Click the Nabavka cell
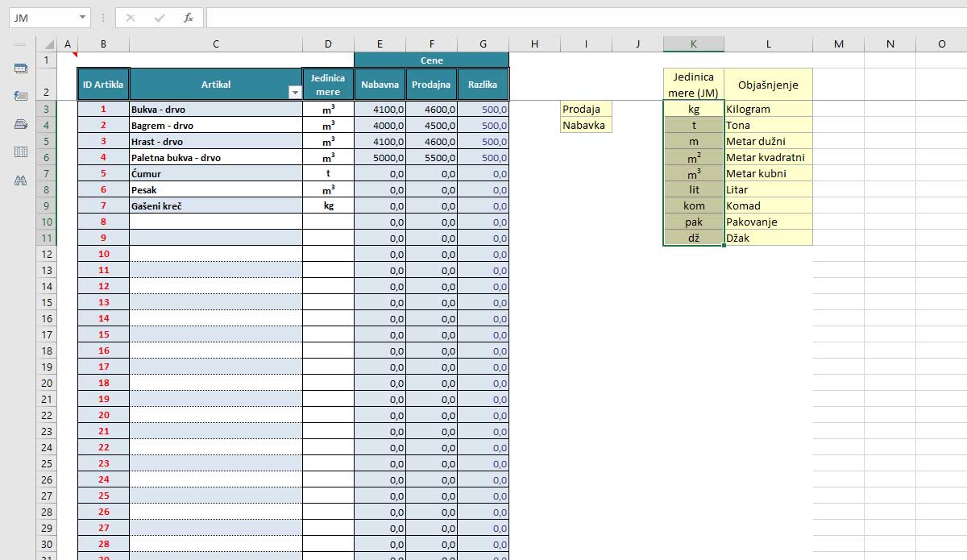 (586, 125)
